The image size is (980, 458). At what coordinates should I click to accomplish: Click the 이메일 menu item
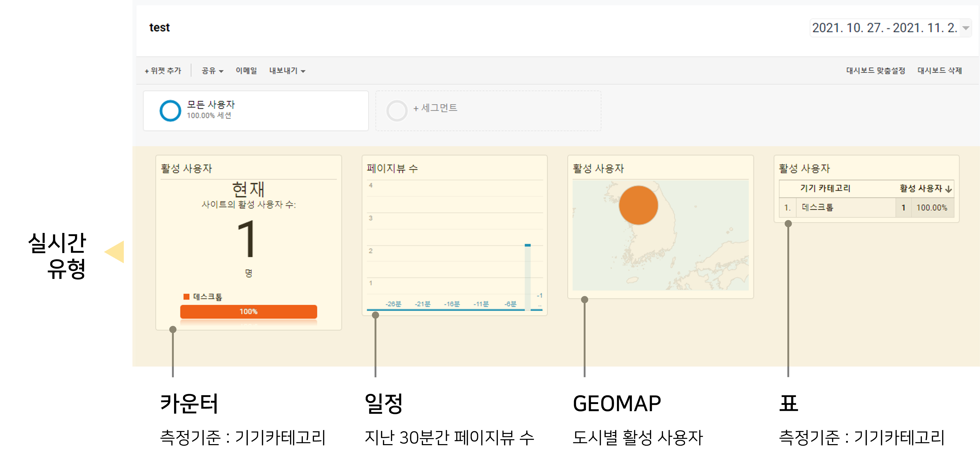point(246,71)
